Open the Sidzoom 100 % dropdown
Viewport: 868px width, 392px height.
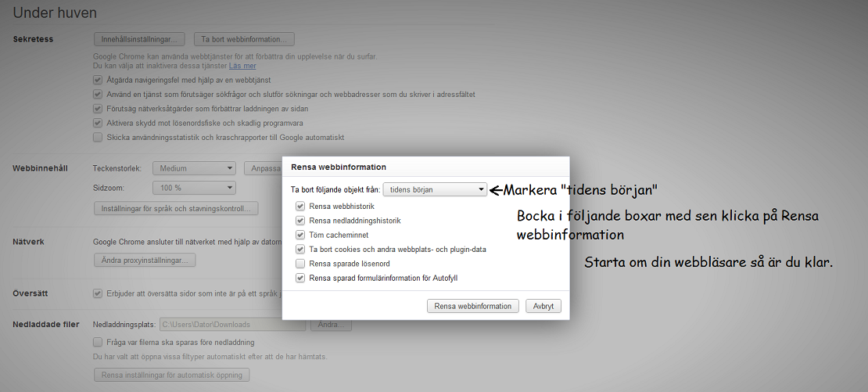click(x=194, y=188)
